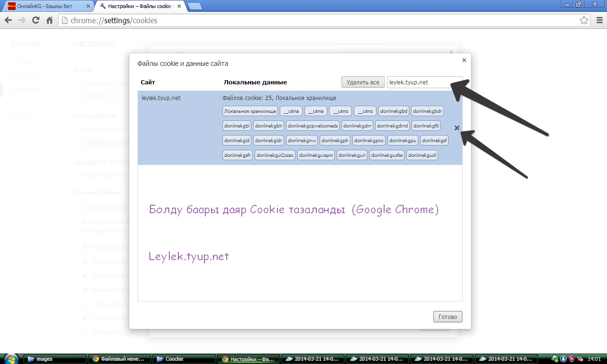Screen dimensions: 607x364
Task: Open the donlinekguispm cookie chip
Action: pos(316,155)
